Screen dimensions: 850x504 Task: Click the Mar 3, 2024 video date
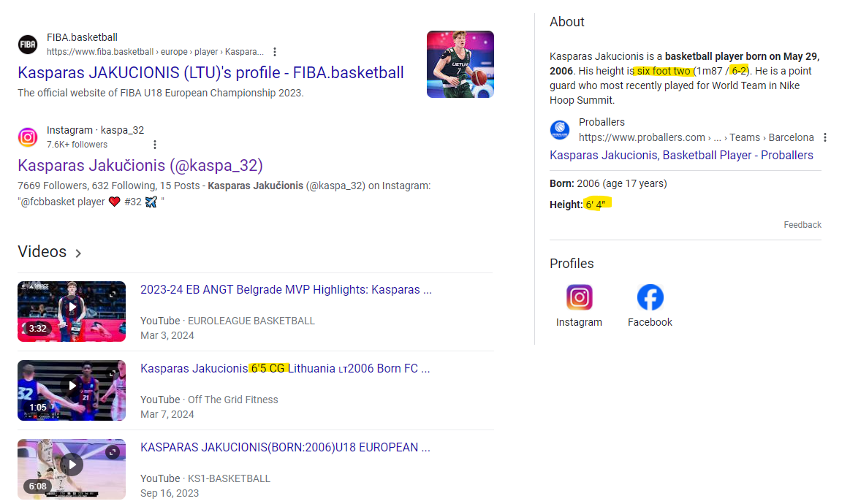point(167,335)
